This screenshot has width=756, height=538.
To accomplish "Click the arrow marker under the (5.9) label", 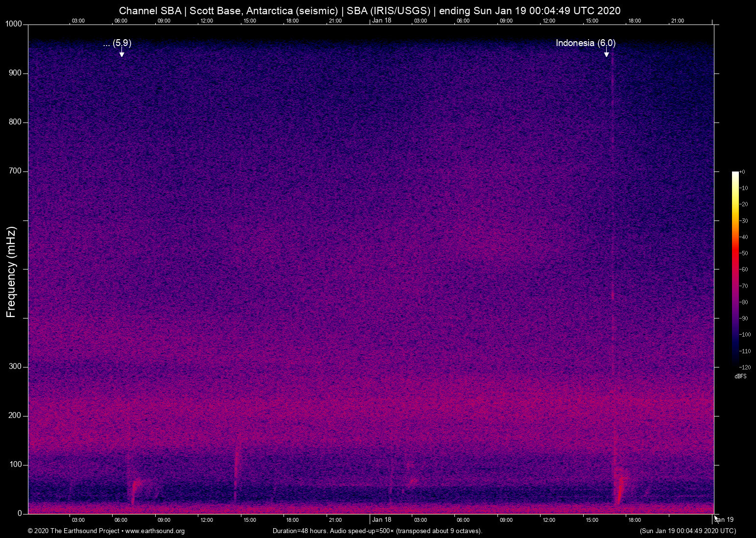I will coord(121,53).
